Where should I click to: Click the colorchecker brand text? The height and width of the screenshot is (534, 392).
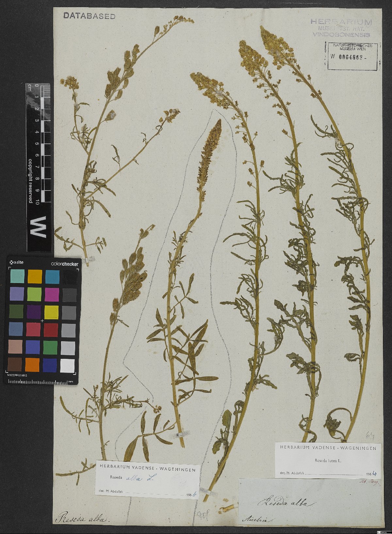pos(64,264)
